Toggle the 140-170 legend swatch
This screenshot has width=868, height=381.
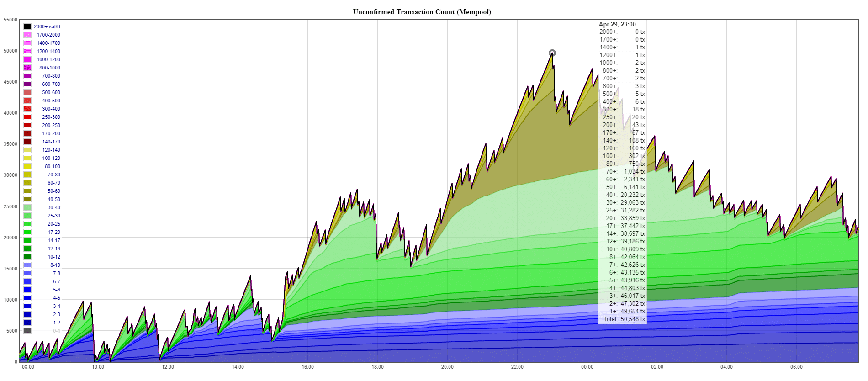click(27, 142)
